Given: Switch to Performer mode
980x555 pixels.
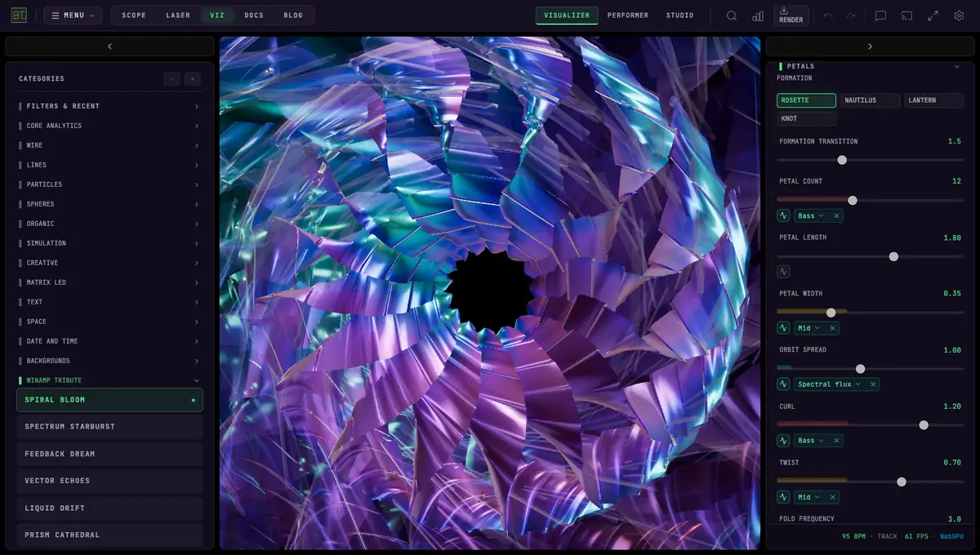Looking at the screenshot, I should (628, 16).
